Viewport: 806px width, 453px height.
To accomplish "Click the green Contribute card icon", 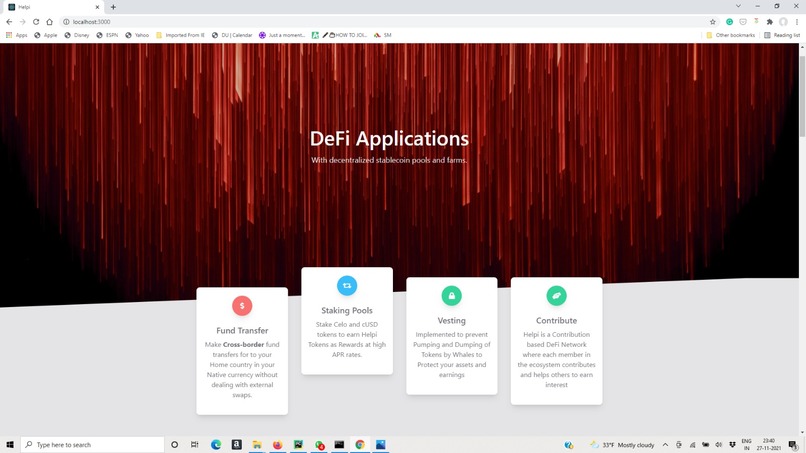I will 556,296.
